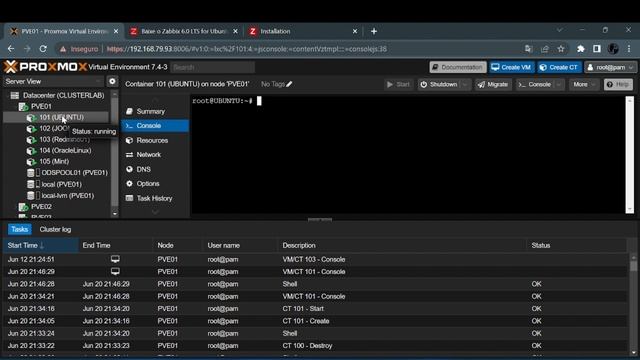Open storage local-lvm (PVE01)
Image resolution: width=640 pixels, height=360 pixels.
pos(67,196)
